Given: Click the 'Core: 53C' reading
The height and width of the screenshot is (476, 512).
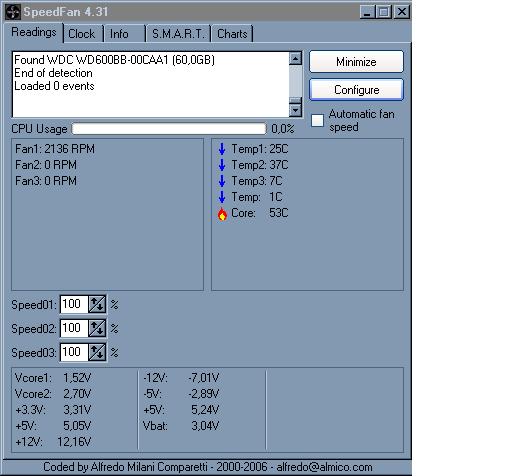Looking at the screenshot, I should pyautogui.click(x=260, y=213).
